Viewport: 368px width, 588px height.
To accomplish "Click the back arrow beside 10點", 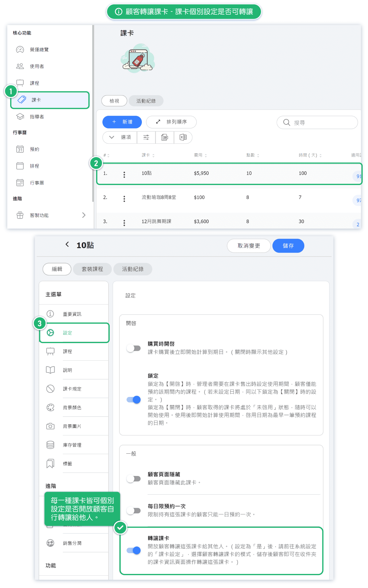I will [67, 244].
